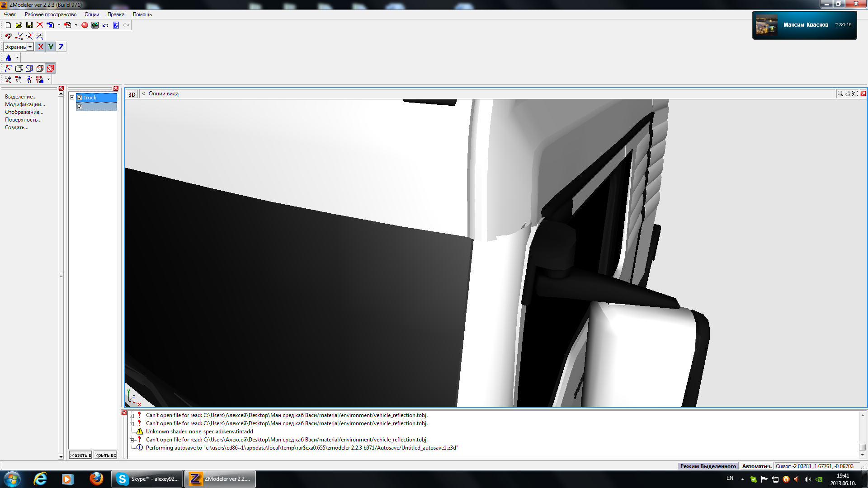Toggle the Z axis button

pos(61,47)
